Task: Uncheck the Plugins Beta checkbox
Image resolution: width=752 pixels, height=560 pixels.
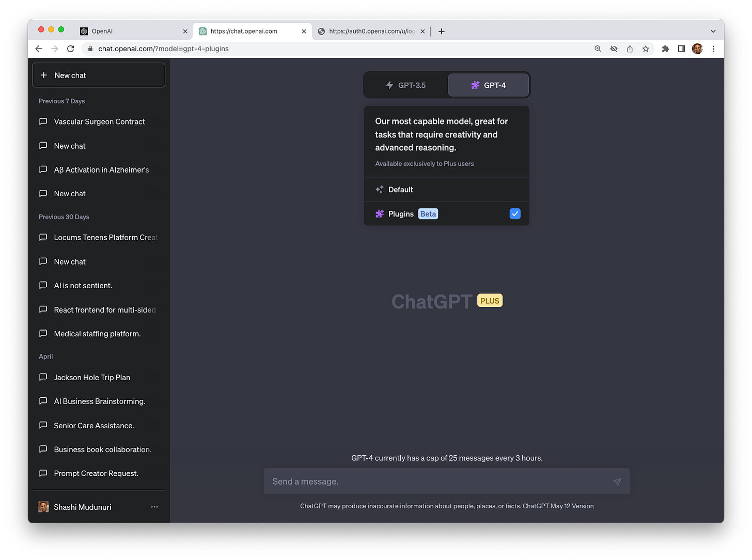Action: (514, 213)
